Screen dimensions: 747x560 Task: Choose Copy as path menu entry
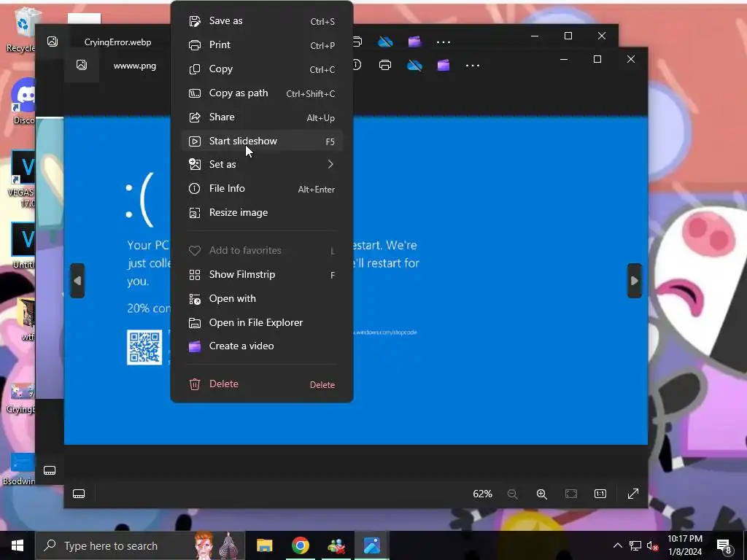point(262,93)
